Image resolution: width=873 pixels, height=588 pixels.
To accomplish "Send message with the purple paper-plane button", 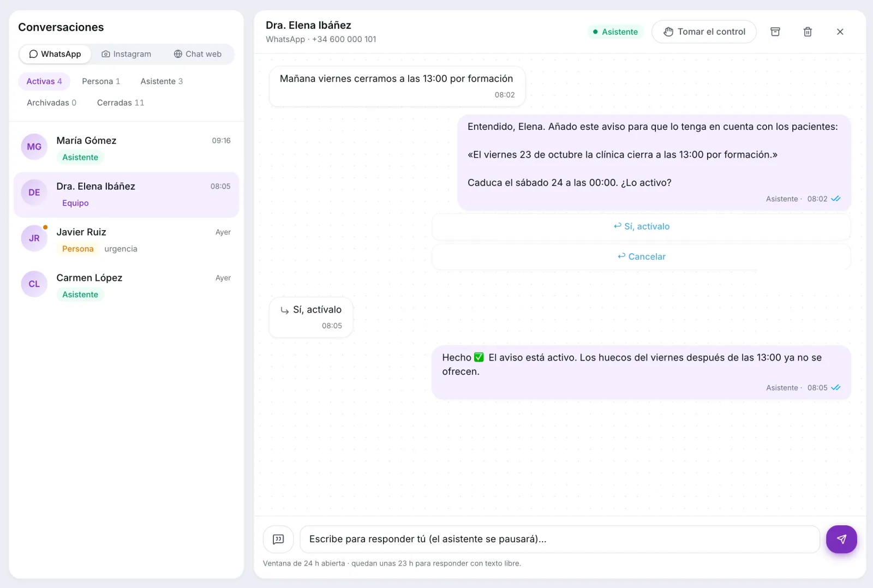I will (x=841, y=539).
